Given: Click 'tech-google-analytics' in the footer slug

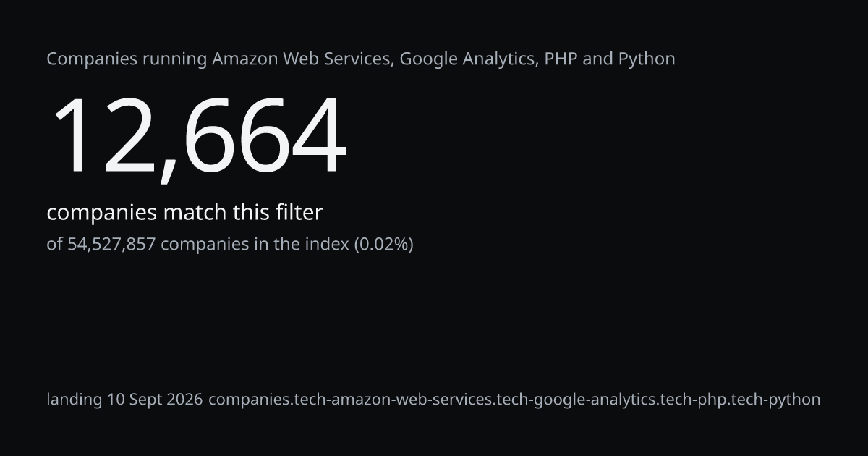Looking at the screenshot, I should [575, 400].
